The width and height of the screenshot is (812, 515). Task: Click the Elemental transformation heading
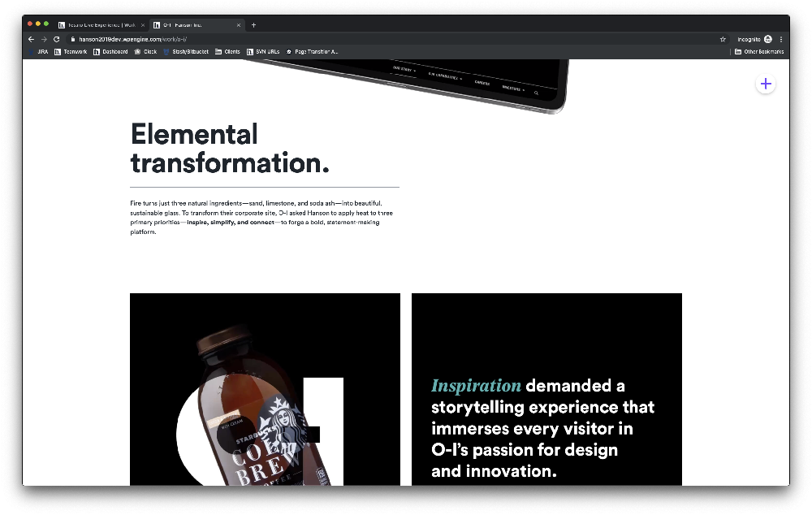coord(230,149)
